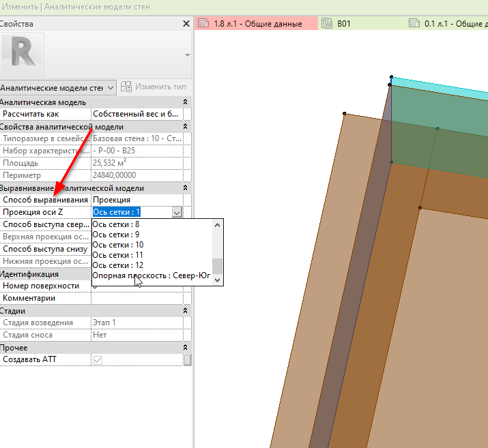Click the Изменить тип icon button
Screen dimensions: 488x448
coord(126,87)
